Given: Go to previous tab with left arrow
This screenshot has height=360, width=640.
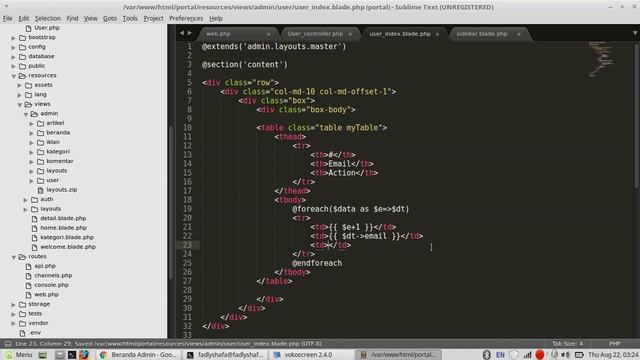Looking at the screenshot, I should (x=182, y=33).
